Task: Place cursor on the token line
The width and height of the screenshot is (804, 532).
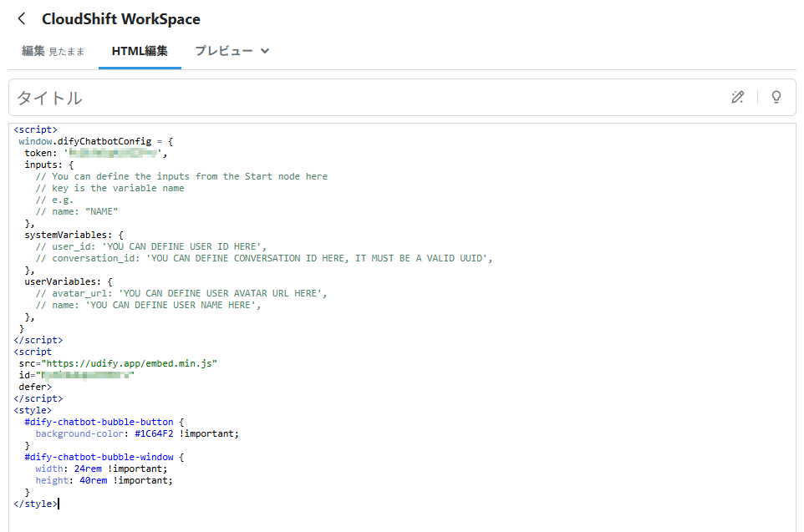Action: click(95, 153)
